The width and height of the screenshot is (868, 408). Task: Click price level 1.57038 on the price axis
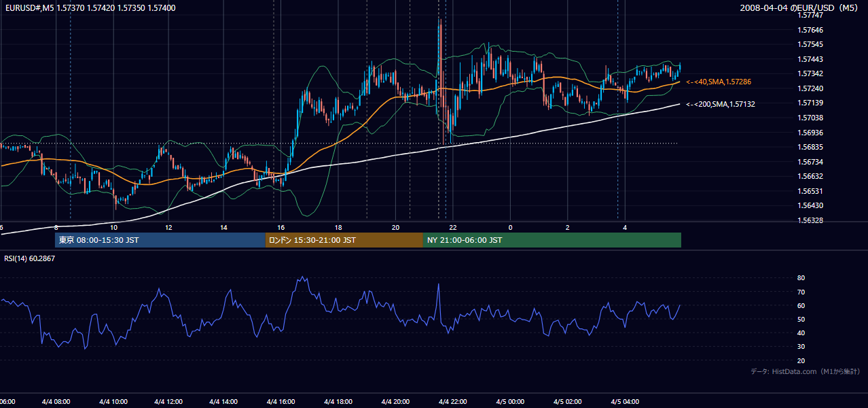[x=810, y=118]
